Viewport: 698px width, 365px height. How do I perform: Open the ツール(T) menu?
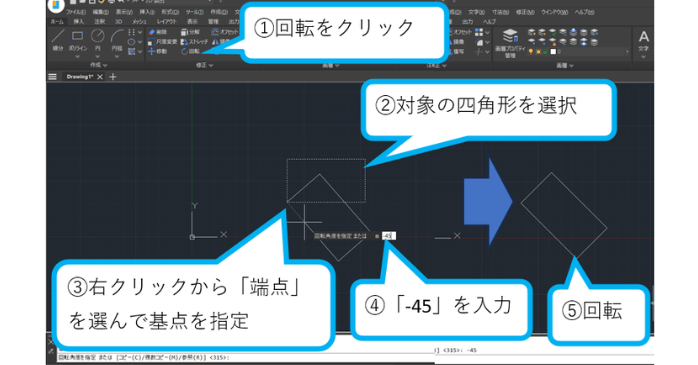(x=195, y=12)
